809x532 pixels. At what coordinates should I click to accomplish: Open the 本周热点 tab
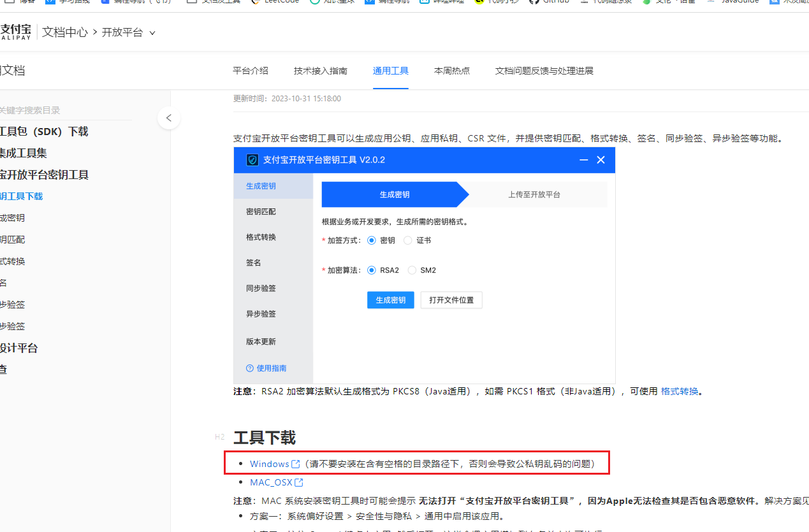coord(452,71)
